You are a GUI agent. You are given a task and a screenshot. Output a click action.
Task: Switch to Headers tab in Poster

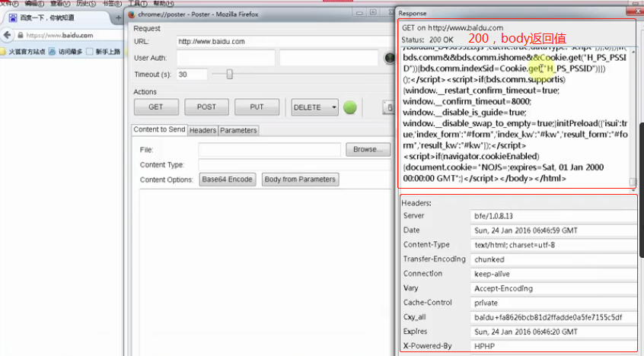(202, 130)
